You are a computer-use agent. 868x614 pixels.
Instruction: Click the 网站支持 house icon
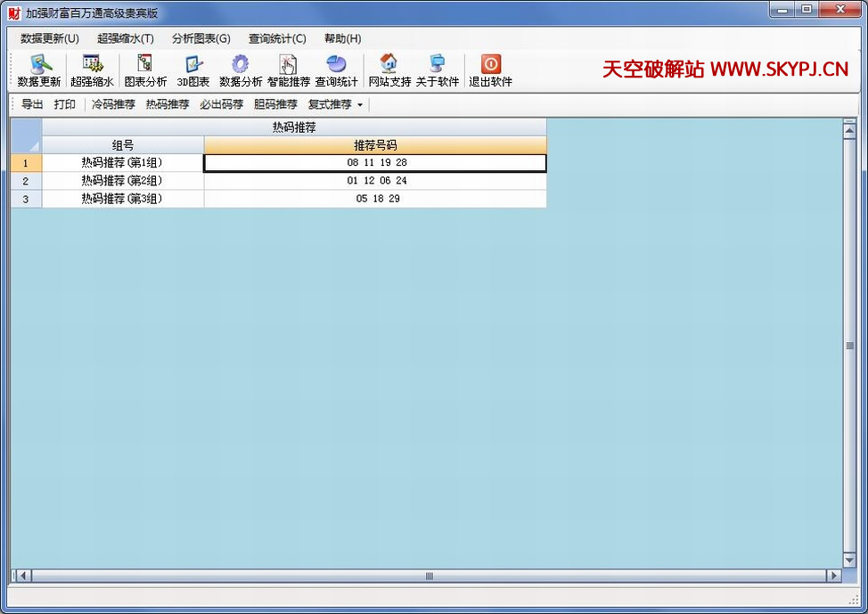click(389, 65)
